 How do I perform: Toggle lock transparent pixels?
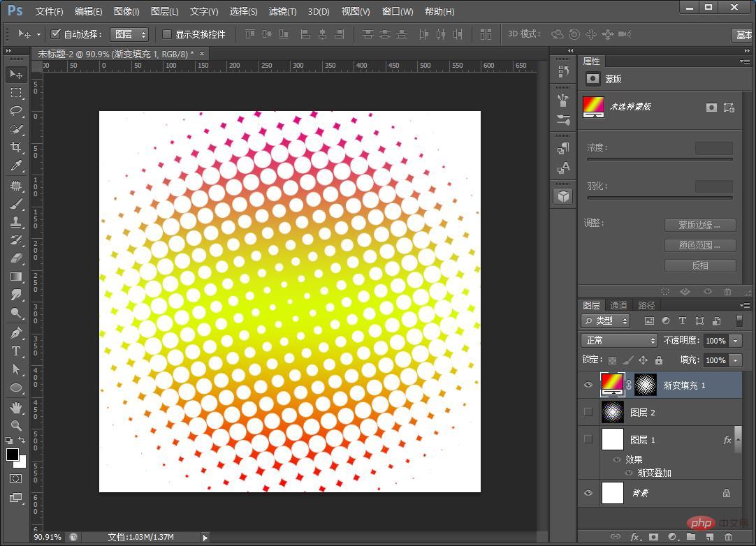(x=612, y=360)
